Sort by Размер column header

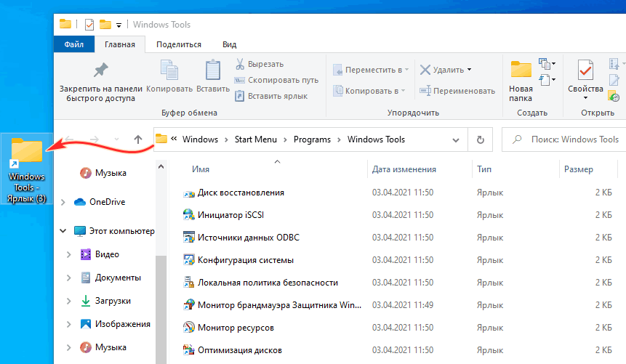coord(579,169)
